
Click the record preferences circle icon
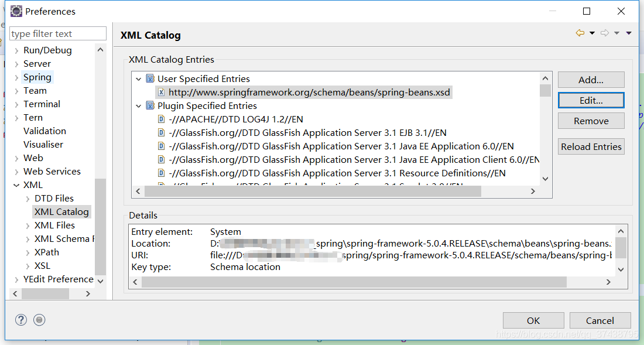click(x=39, y=320)
